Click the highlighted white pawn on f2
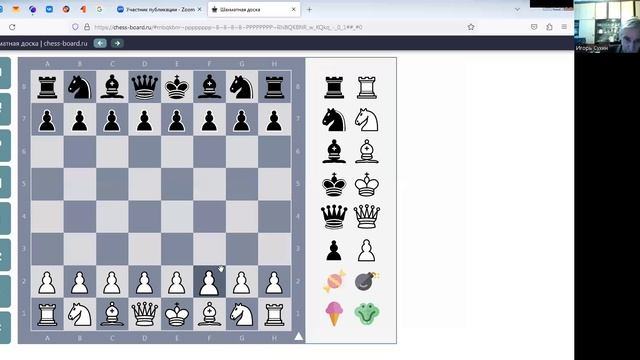The height and width of the screenshot is (360, 640). [x=209, y=282]
